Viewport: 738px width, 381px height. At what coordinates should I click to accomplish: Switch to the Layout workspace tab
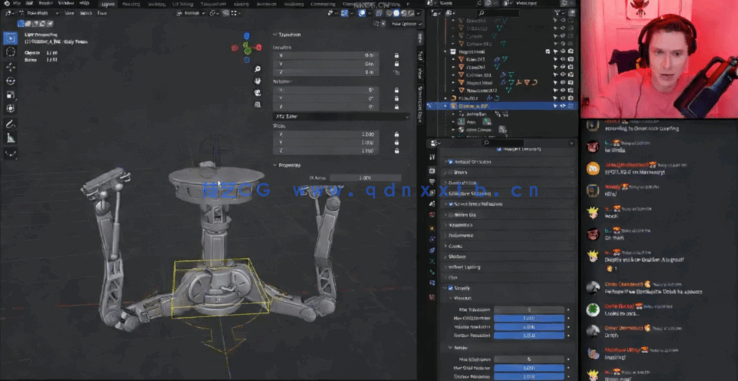108,4
